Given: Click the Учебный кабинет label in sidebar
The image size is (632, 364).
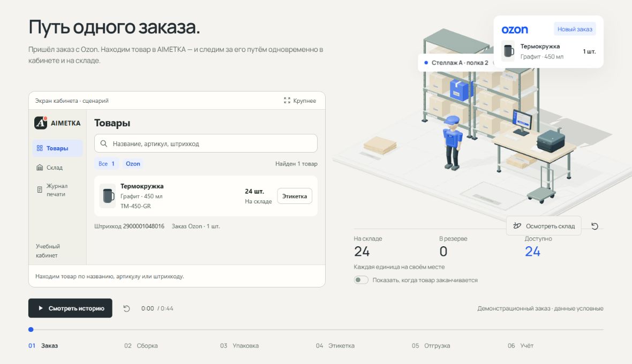Looking at the screenshot, I should (x=48, y=251).
